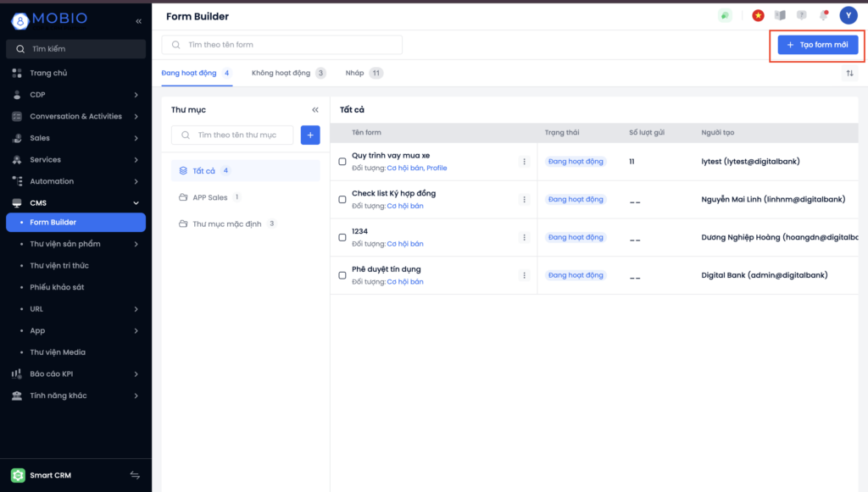The width and height of the screenshot is (868, 492).
Task: Click the Vietnam flag language icon
Action: click(758, 15)
